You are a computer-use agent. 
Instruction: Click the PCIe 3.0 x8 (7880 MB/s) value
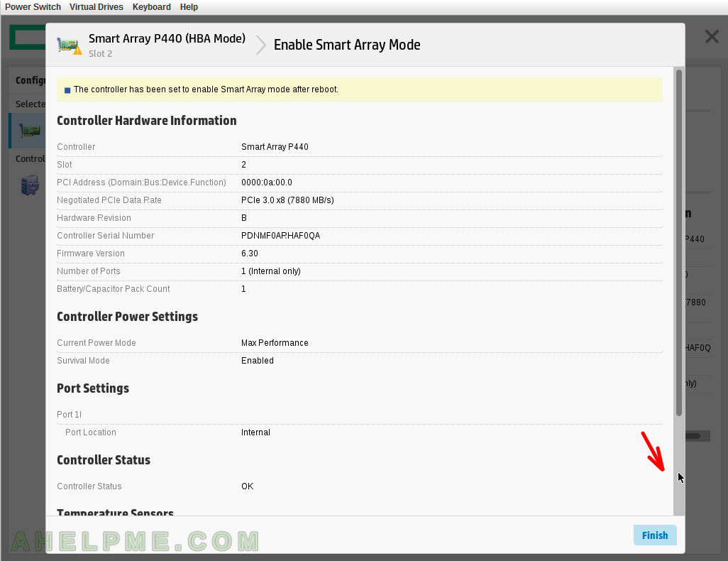[287, 200]
